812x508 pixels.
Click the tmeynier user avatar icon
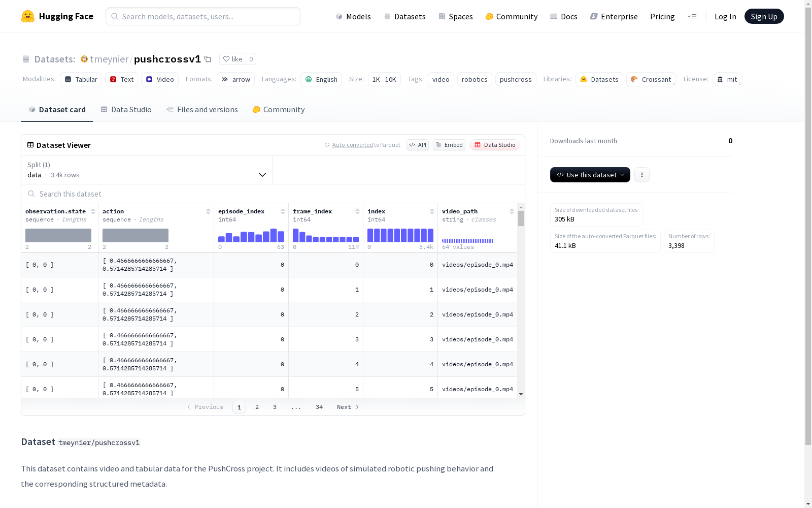tap(84, 59)
